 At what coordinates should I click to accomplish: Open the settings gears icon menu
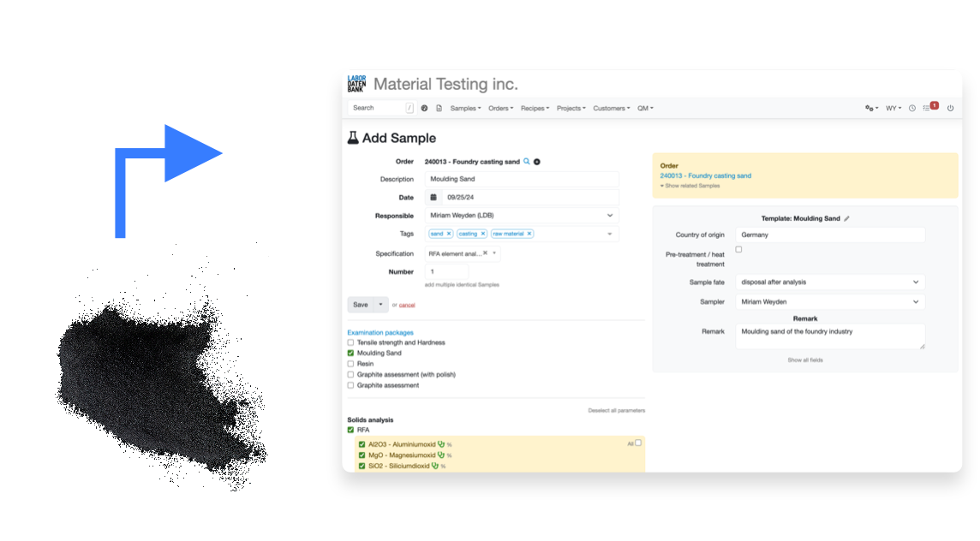click(871, 109)
